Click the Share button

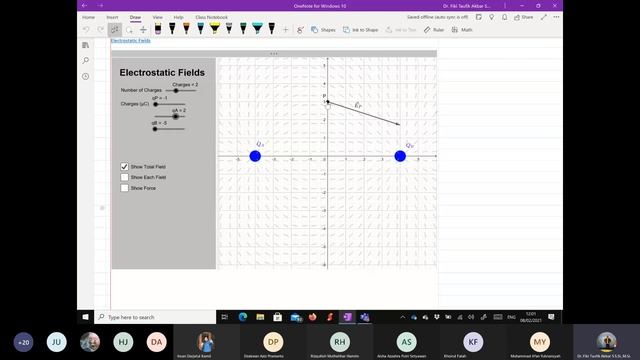(524, 17)
